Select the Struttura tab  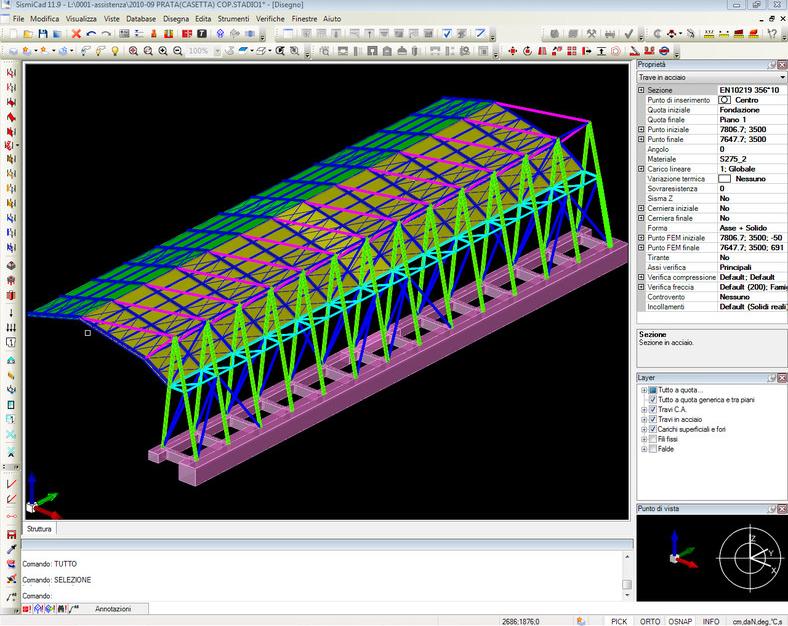pyautogui.click(x=40, y=528)
